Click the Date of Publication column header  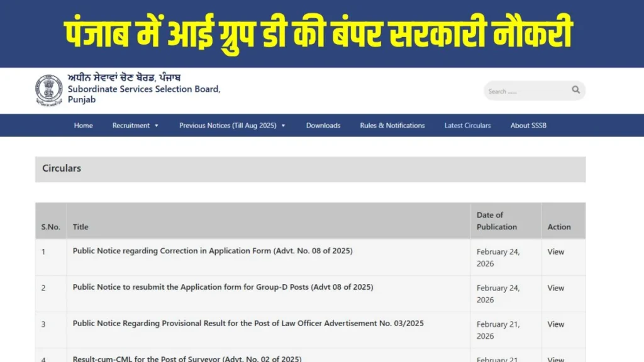[496, 221]
